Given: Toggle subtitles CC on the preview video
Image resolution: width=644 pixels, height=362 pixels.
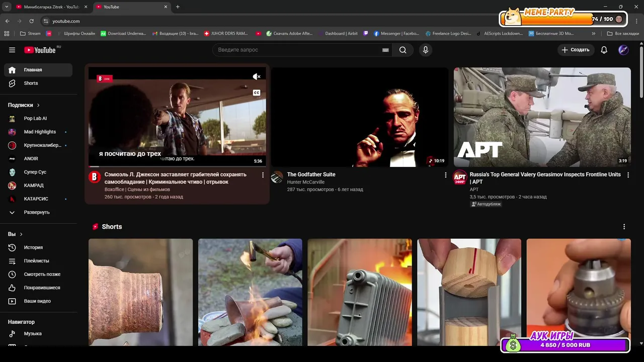Looking at the screenshot, I should coord(257,93).
